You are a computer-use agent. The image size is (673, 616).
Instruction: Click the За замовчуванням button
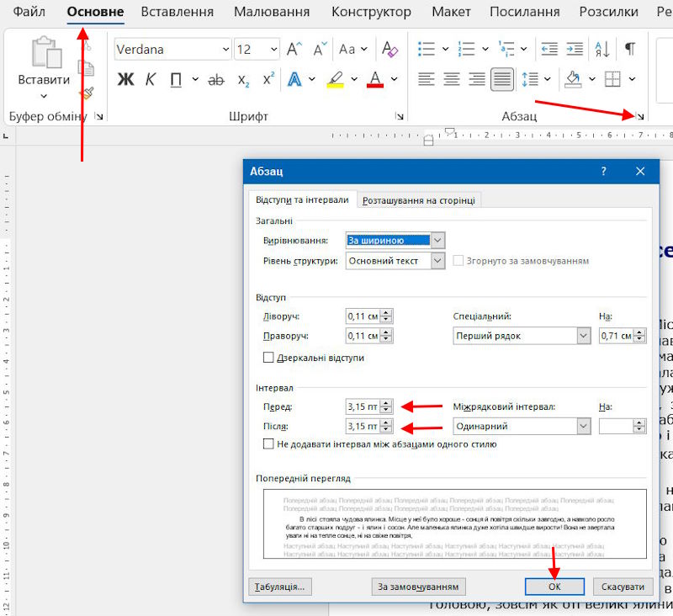pyautogui.click(x=418, y=587)
